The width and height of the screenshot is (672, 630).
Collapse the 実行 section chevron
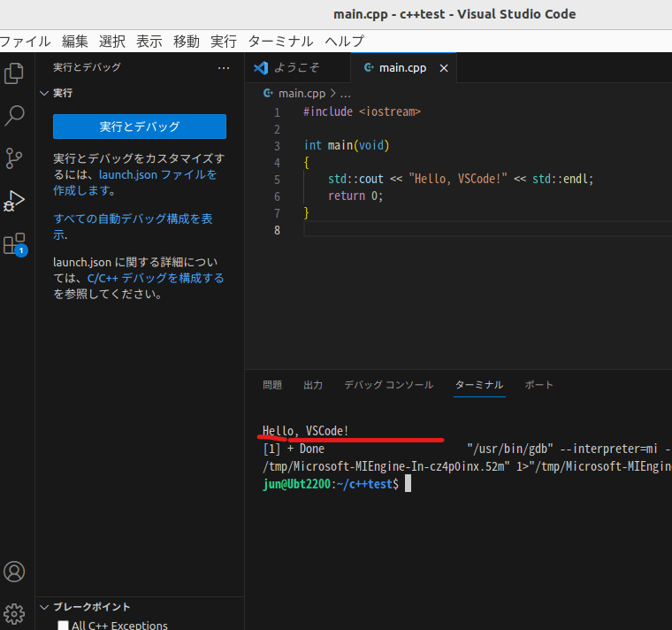pos(44,93)
